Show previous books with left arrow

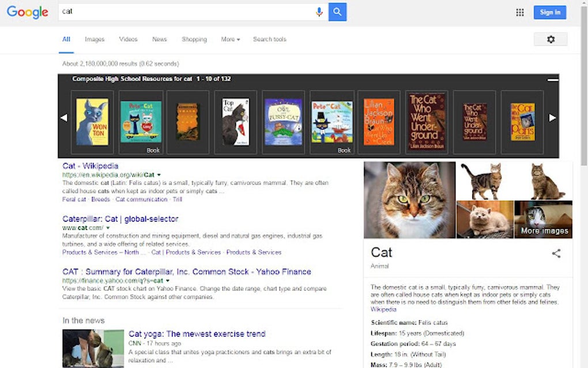click(64, 118)
